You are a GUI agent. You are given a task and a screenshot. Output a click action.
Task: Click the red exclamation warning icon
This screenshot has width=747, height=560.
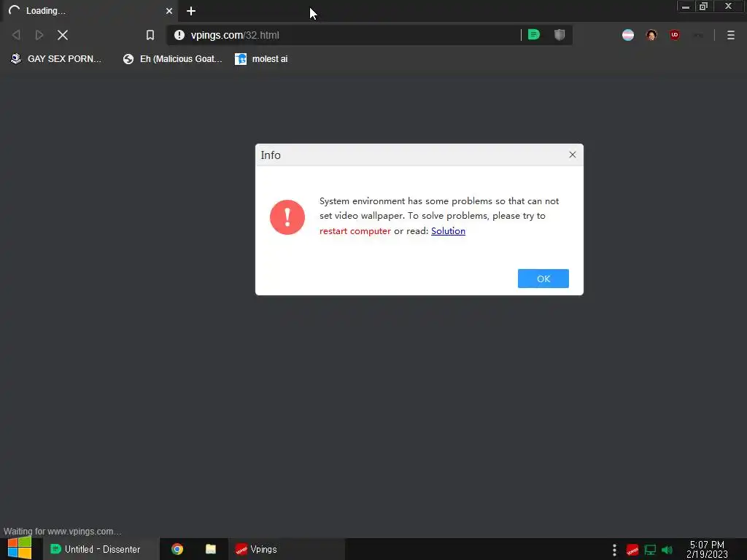tap(287, 217)
